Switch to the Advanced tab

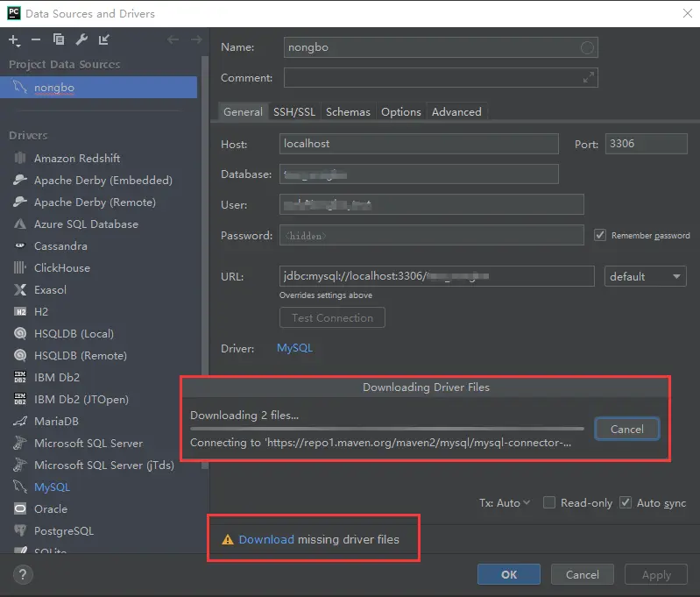[x=456, y=111]
